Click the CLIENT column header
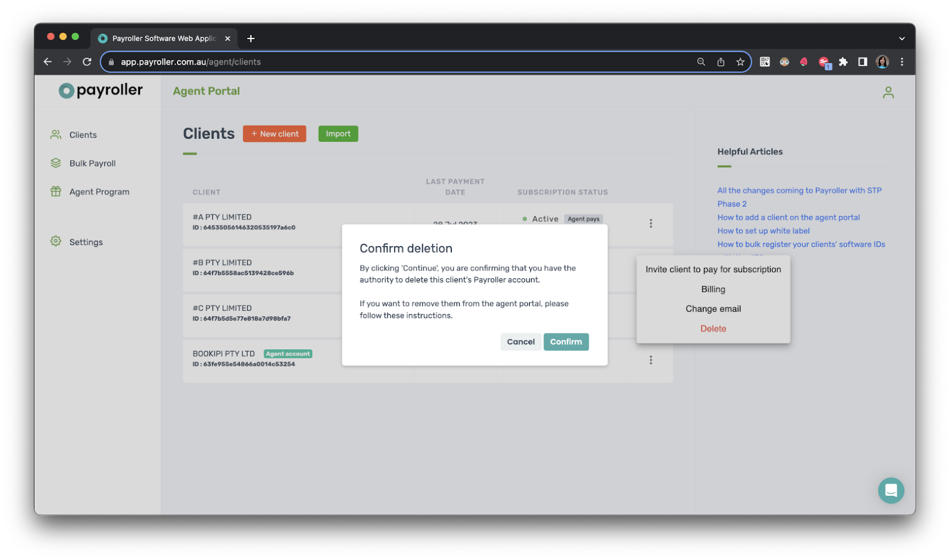Screen dimensions: 950x560 [x=207, y=192]
